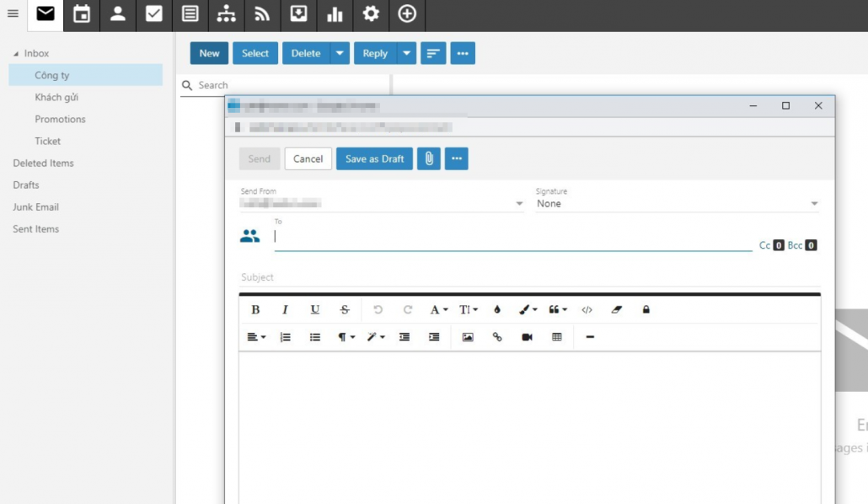The width and height of the screenshot is (868, 504).
Task: Insert a horizontal line
Action: click(x=590, y=337)
